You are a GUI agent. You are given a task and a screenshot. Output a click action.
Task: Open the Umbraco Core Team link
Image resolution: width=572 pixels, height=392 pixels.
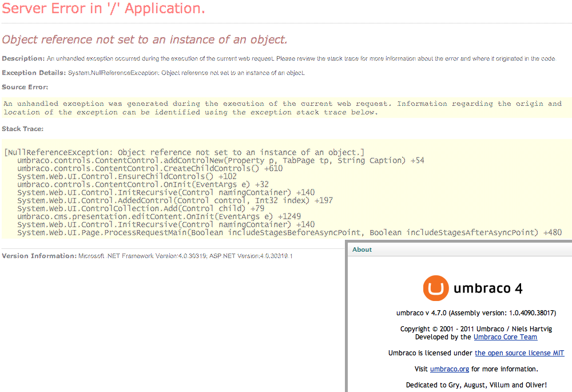pyautogui.click(x=505, y=337)
